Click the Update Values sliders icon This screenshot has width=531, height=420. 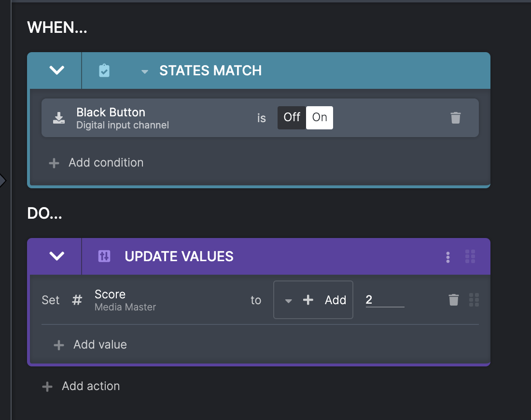[104, 256]
